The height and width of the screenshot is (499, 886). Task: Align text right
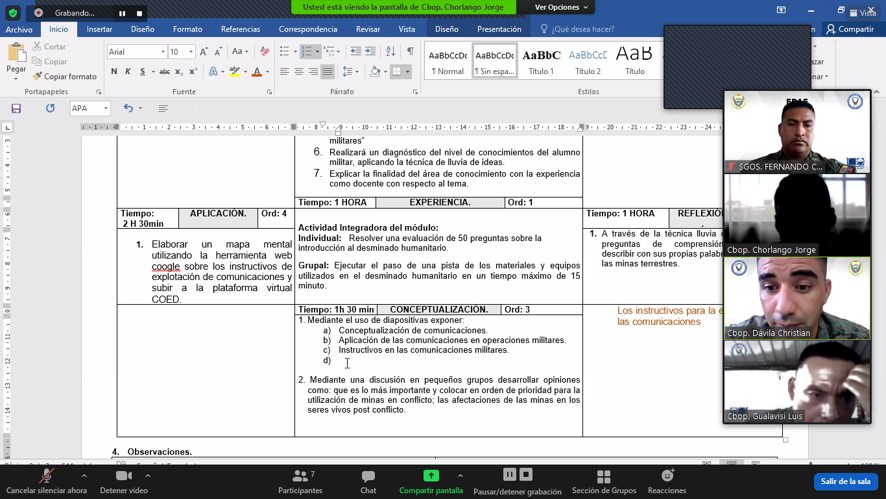pyautogui.click(x=312, y=71)
